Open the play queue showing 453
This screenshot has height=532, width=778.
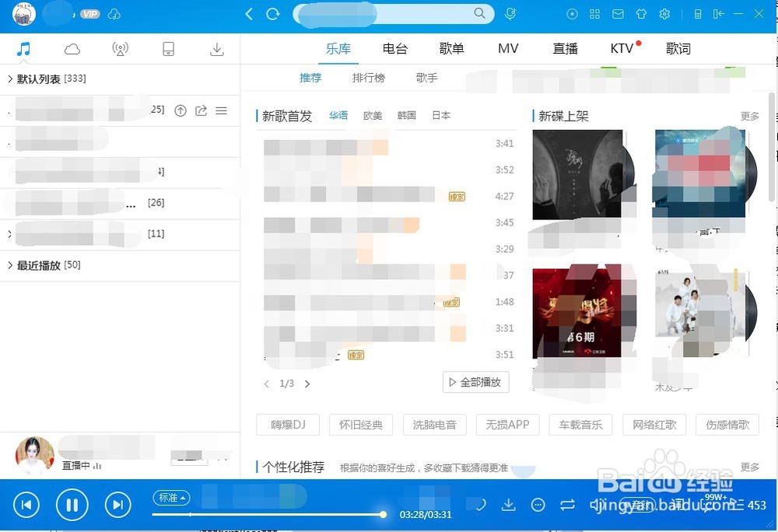(748, 505)
